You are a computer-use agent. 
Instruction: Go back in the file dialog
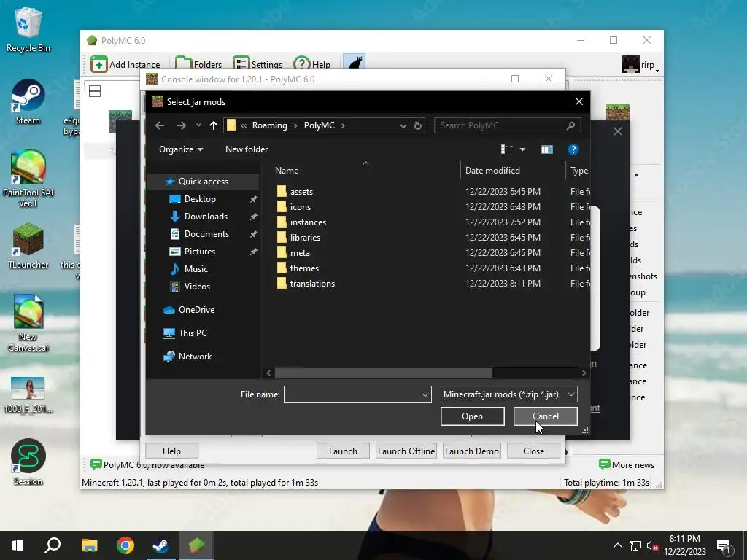point(160,125)
